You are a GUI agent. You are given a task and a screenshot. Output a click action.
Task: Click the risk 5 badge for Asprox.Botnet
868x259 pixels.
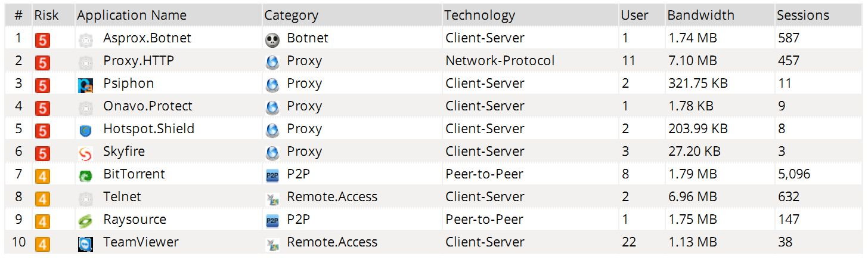click(42, 40)
